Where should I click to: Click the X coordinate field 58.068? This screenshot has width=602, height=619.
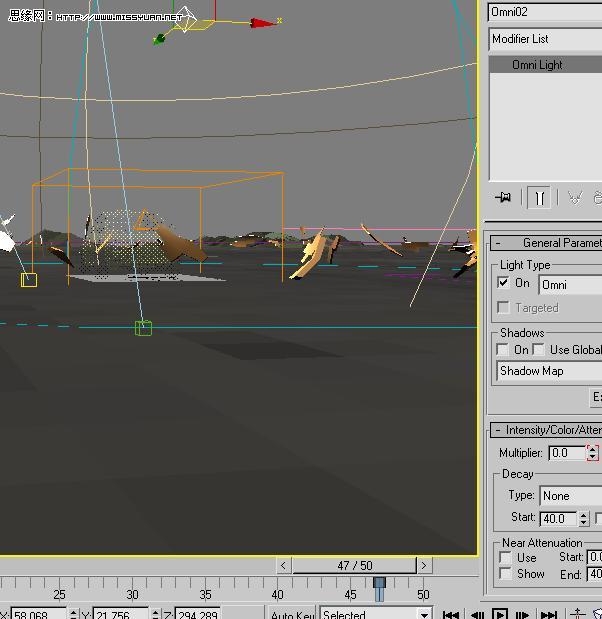(38, 613)
